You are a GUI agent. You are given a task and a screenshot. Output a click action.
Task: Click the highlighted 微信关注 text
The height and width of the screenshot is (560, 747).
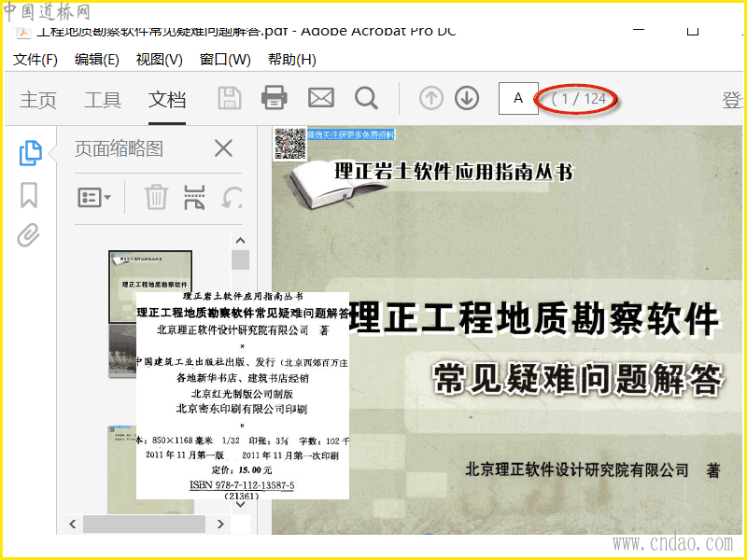tap(351, 134)
